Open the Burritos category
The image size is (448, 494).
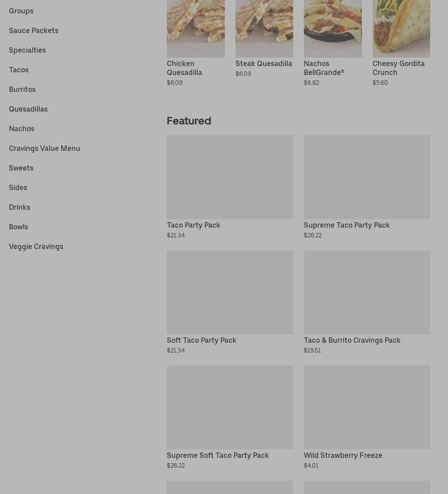coord(22,90)
